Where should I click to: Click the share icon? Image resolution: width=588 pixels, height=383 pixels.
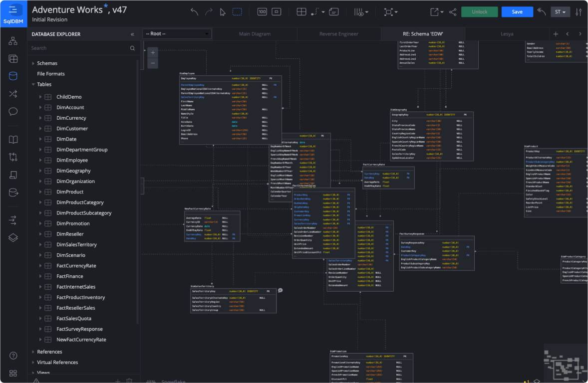click(453, 12)
